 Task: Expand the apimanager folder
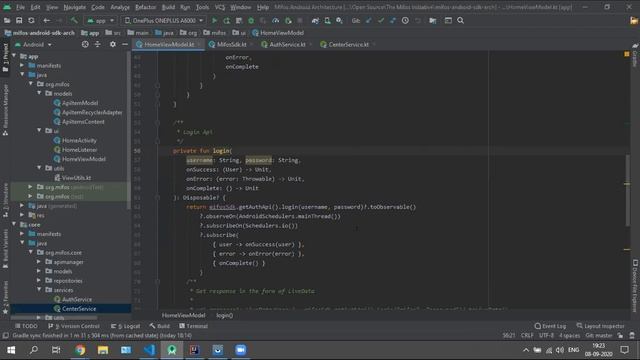coord(40,262)
